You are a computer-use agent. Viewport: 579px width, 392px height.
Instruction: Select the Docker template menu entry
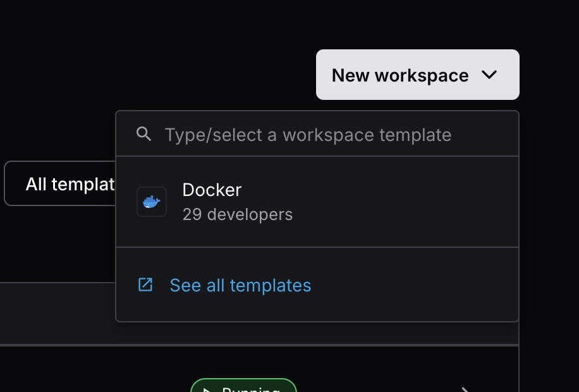click(x=317, y=202)
